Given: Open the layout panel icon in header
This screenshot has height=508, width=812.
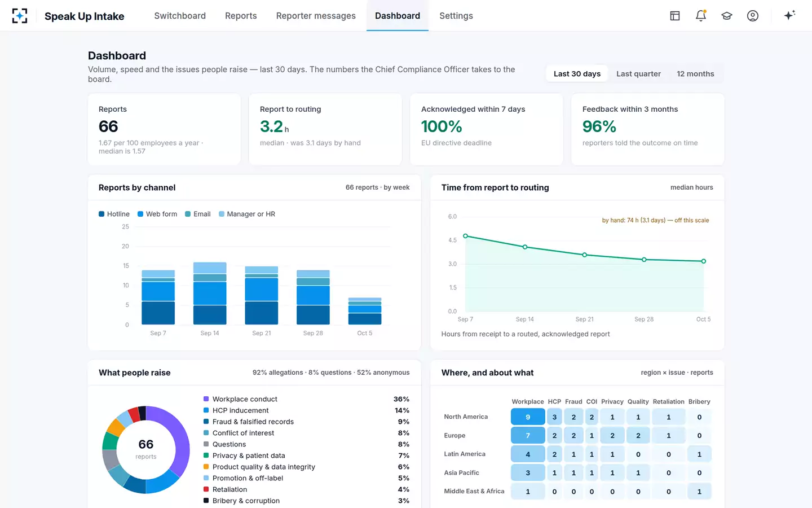Looking at the screenshot, I should (x=675, y=16).
